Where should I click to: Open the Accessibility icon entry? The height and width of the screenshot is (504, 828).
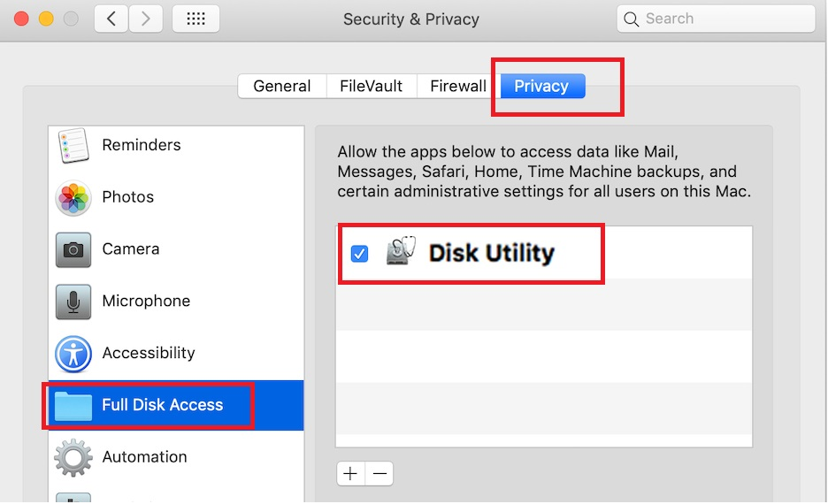(73, 354)
